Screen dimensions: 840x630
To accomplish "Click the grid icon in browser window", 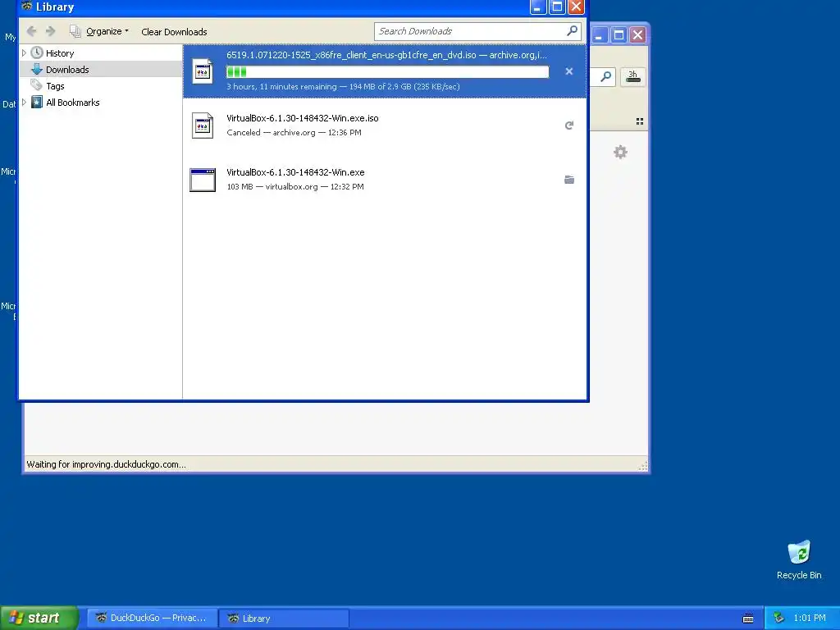I will click(640, 121).
